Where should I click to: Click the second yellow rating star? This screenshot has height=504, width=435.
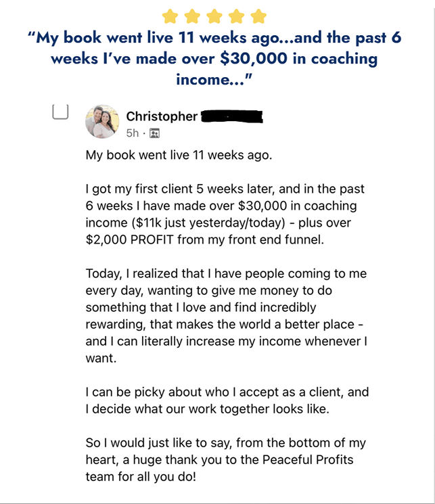(x=192, y=16)
